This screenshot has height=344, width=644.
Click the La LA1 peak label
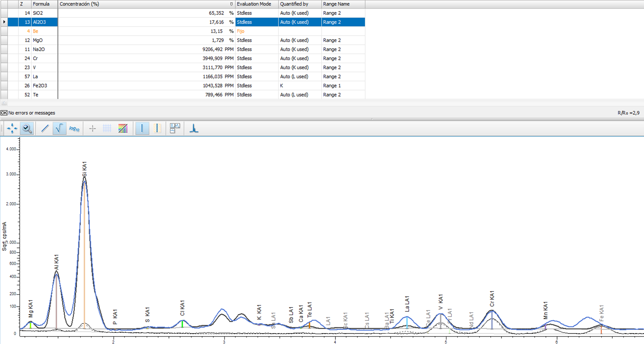pos(407,304)
